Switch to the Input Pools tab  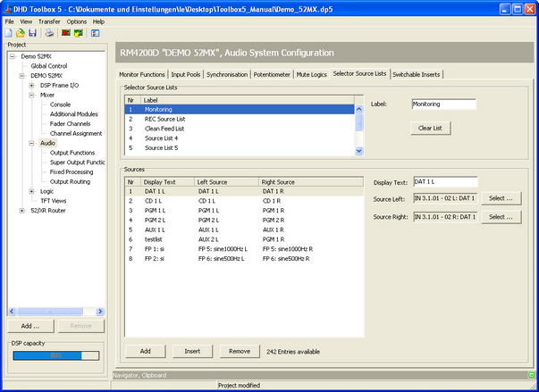point(186,74)
